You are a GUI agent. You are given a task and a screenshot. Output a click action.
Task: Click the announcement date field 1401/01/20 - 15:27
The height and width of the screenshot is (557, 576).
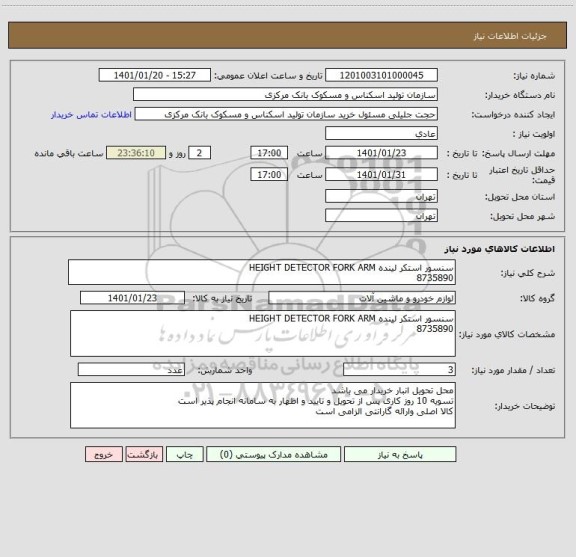coord(155,75)
